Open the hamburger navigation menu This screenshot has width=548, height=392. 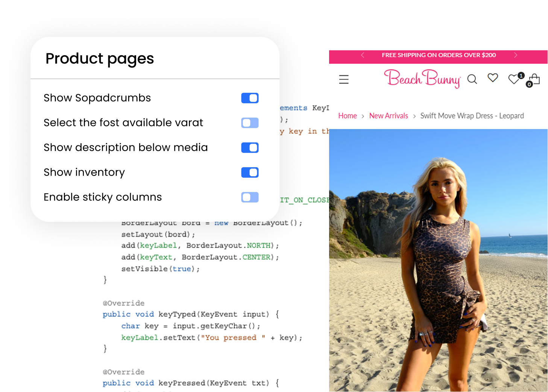[344, 79]
